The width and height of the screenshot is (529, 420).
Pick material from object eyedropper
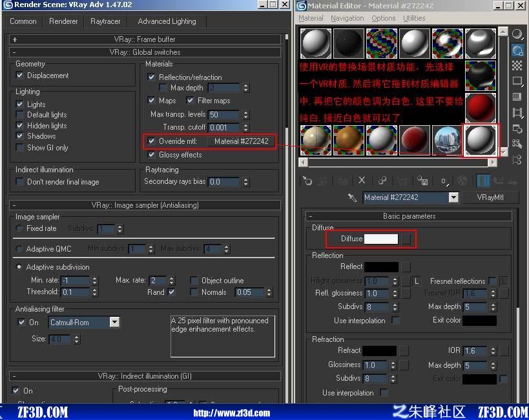point(352,197)
